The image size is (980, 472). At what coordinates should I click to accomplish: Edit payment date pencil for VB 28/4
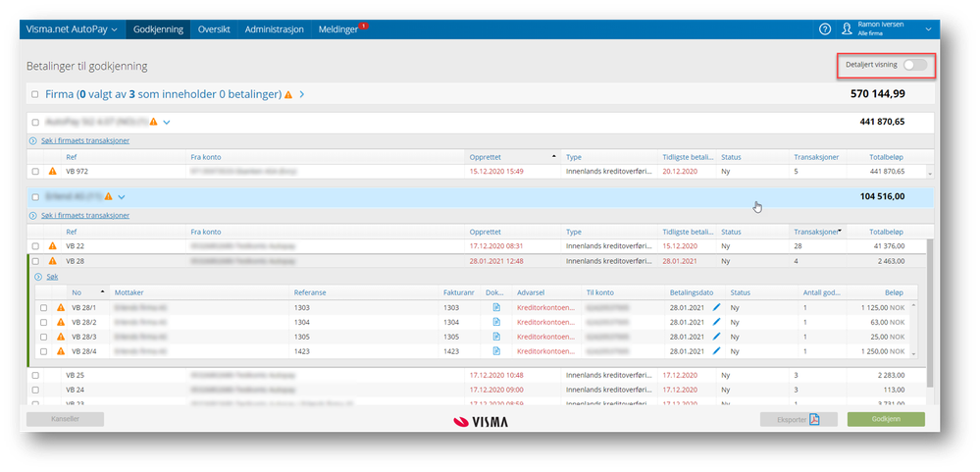(716, 351)
